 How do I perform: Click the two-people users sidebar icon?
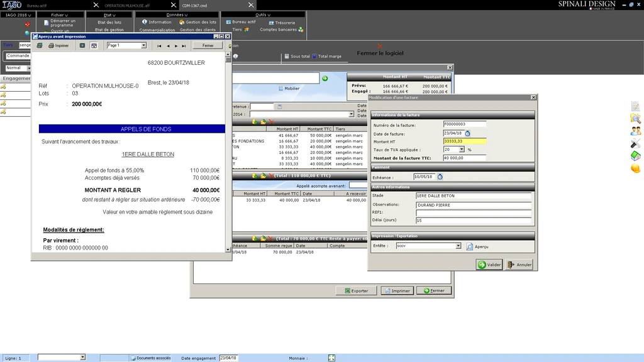coord(635,131)
